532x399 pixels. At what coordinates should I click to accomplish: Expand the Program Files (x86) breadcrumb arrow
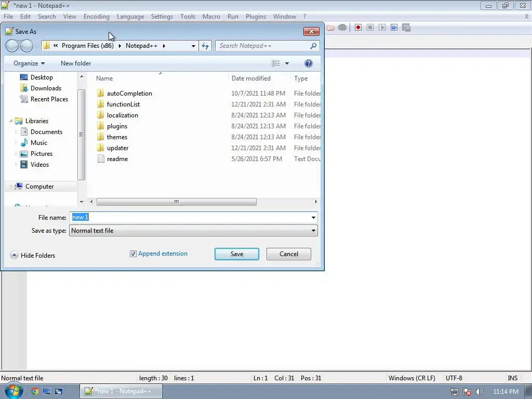120,46
